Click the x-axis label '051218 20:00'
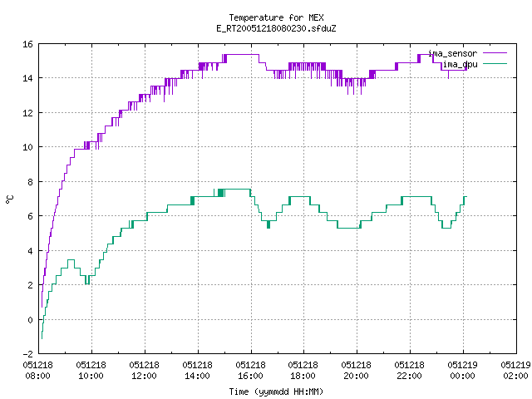 point(357,370)
